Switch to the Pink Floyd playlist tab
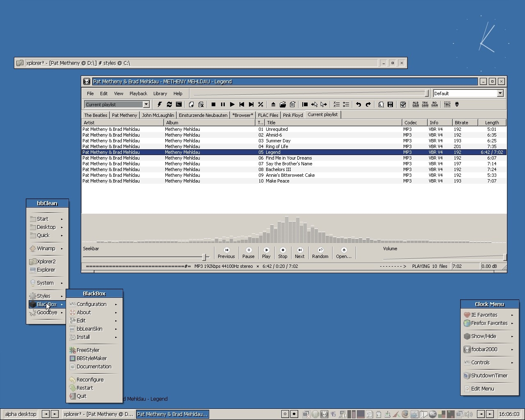Image resolution: width=525 pixels, height=420 pixels. (293, 115)
